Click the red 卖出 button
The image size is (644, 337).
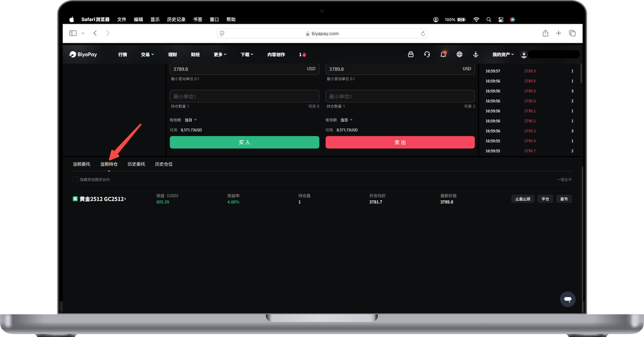click(x=400, y=142)
